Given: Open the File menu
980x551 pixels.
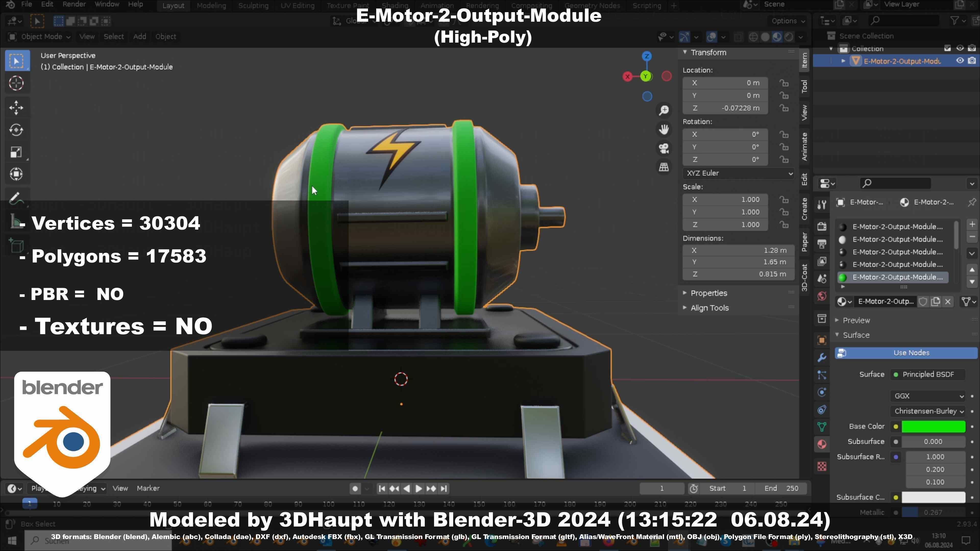Looking at the screenshot, I should coord(26,4).
